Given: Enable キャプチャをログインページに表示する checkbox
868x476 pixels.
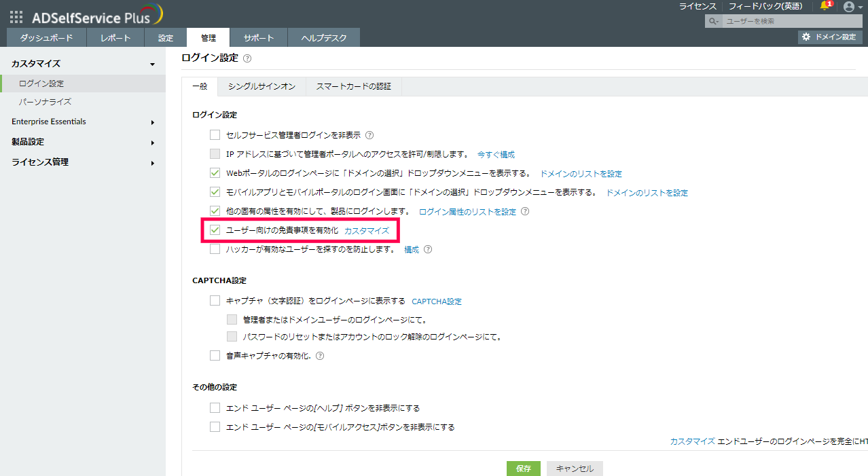Looking at the screenshot, I should pos(215,301).
